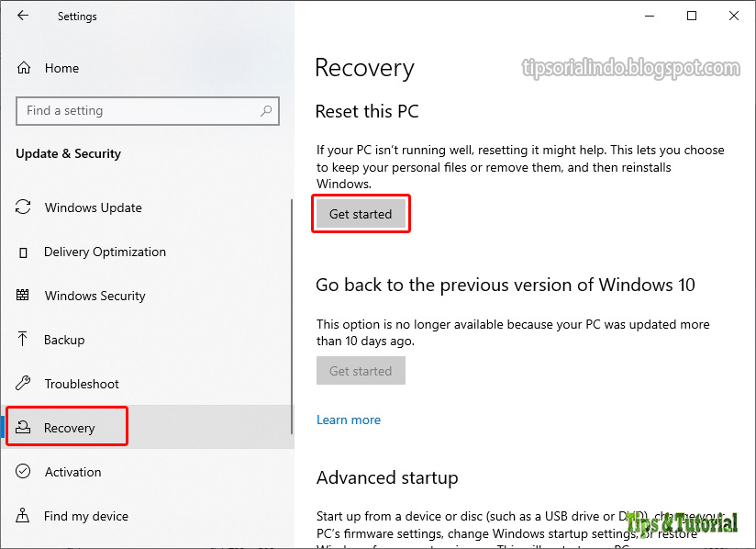The width and height of the screenshot is (756, 549).
Task: Click the Activation checkmark icon
Action: coord(23,472)
